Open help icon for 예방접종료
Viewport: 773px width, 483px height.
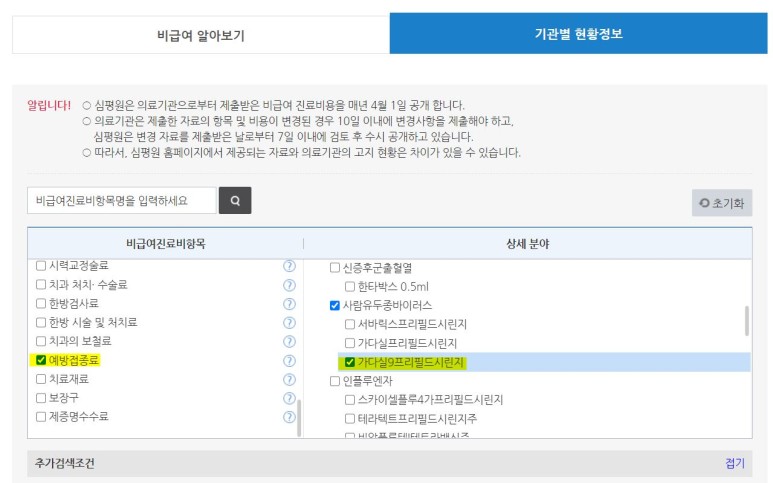click(289, 361)
